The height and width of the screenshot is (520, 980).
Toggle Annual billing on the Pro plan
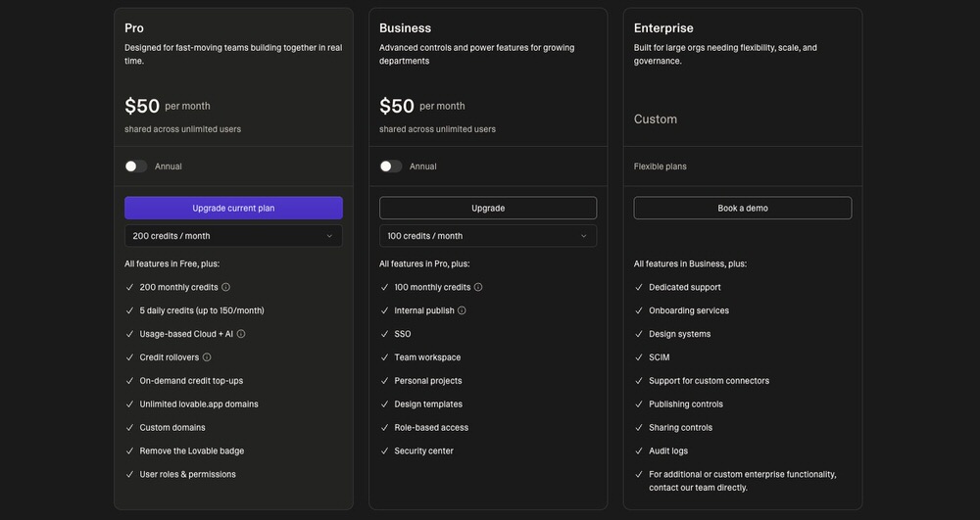click(x=135, y=166)
